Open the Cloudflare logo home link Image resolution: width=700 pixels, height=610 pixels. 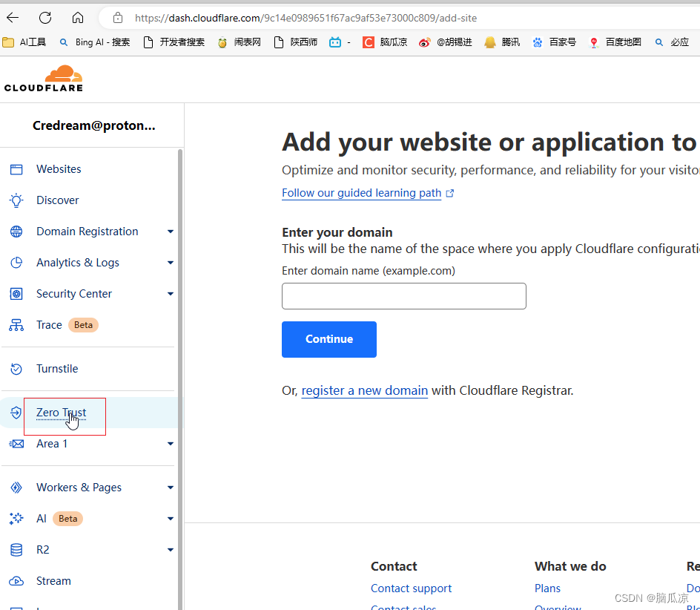pyautogui.click(x=44, y=79)
